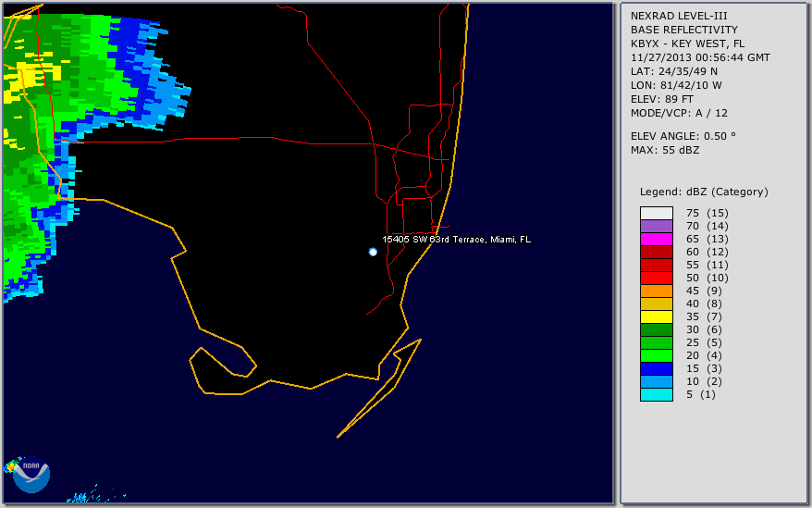This screenshot has width=812, height=508.
Task: Click the 10 (2) legend label
Action: 704,381
